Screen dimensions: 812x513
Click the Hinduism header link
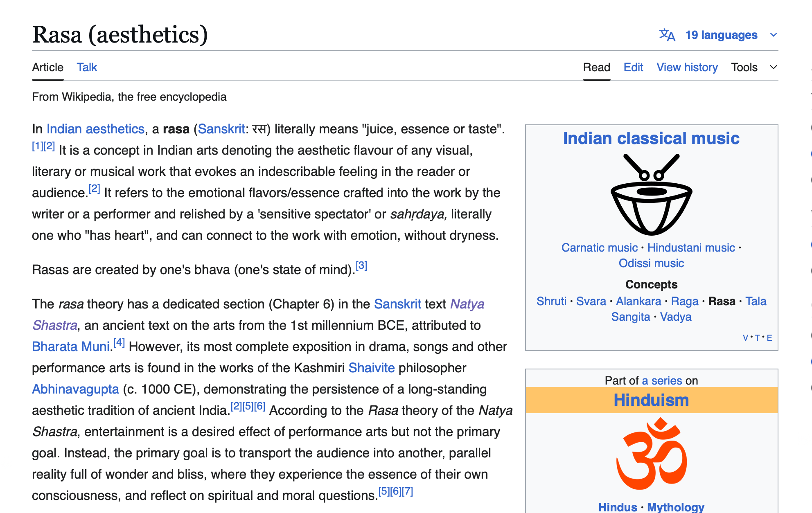coord(651,400)
